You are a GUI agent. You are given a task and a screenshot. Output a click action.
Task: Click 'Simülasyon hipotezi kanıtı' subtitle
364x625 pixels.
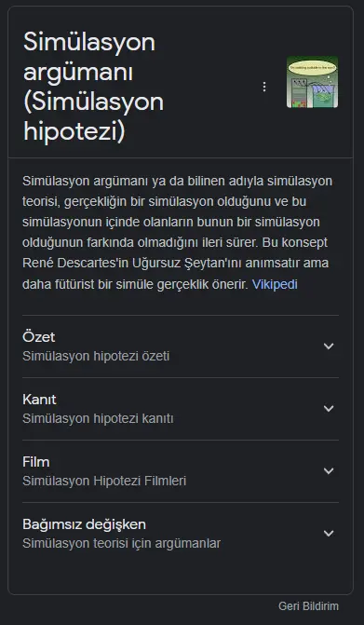tap(98, 418)
